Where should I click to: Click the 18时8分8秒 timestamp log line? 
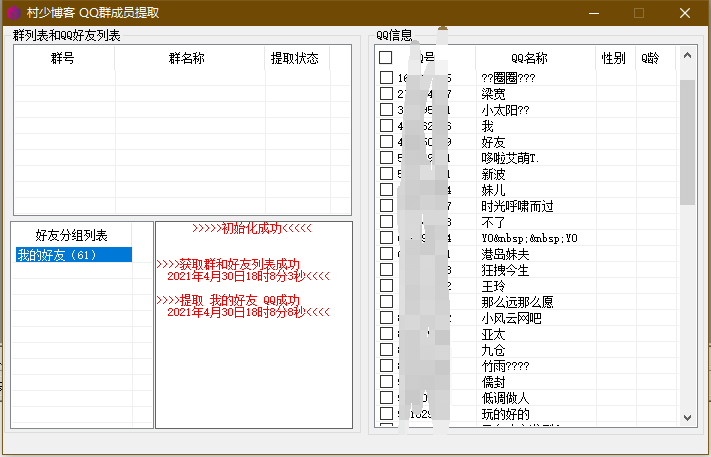pyautogui.click(x=248, y=312)
